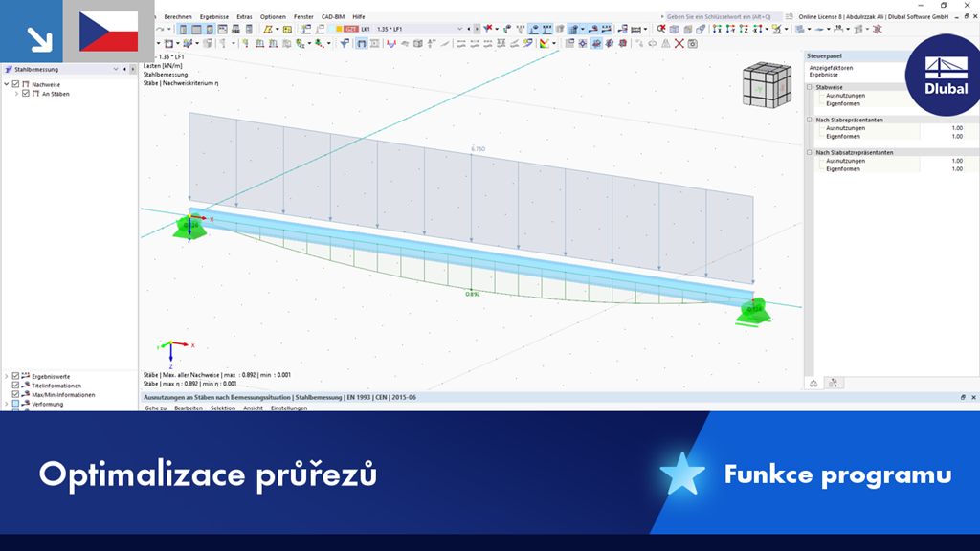Click the Gehe zu link in the status bar
The image size is (980, 551).
pyautogui.click(x=156, y=407)
